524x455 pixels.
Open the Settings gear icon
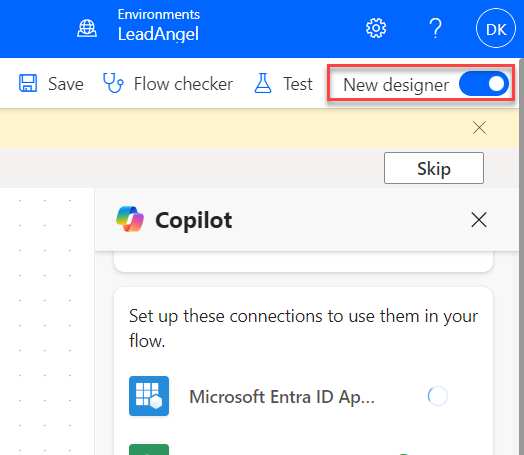[x=376, y=28]
